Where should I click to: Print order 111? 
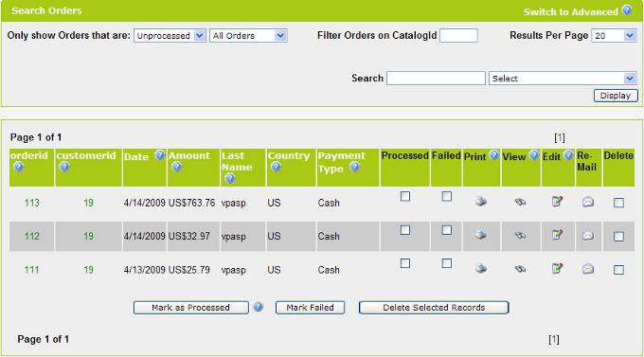481,269
